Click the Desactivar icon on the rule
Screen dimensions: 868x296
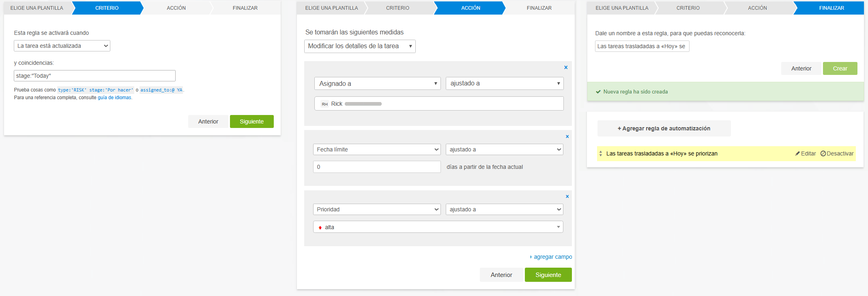pyautogui.click(x=823, y=154)
